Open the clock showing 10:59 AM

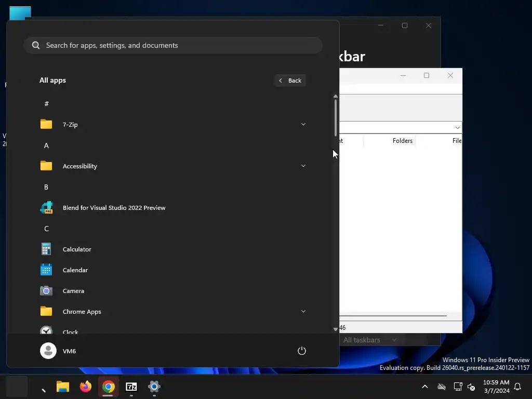(496, 387)
